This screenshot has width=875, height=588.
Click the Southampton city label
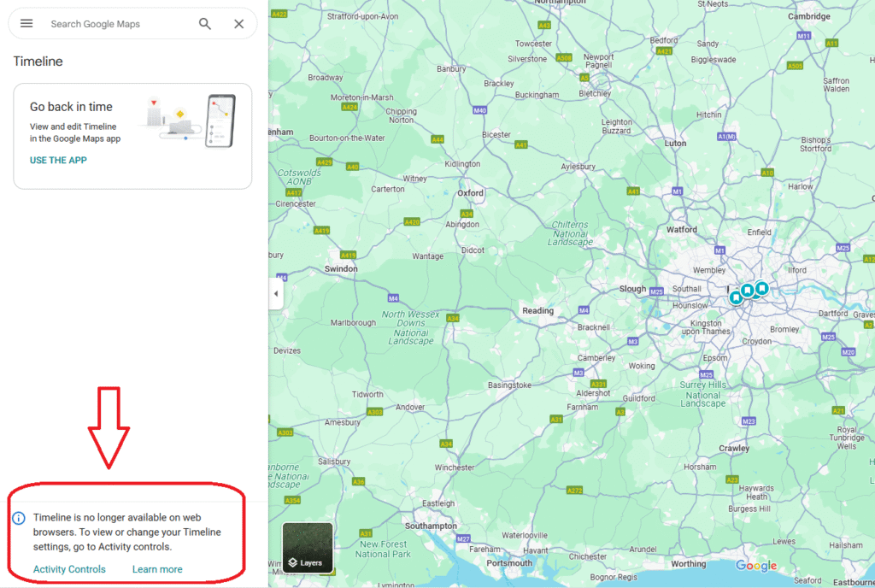[x=431, y=526]
